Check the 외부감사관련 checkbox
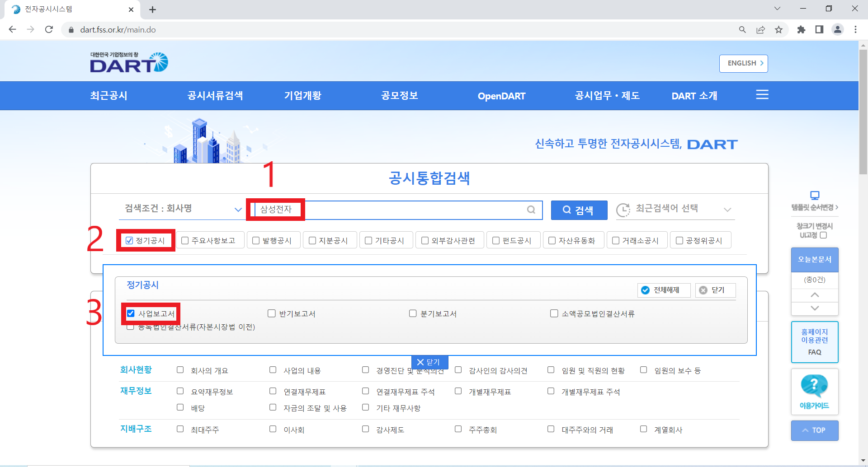 [x=425, y=240]
